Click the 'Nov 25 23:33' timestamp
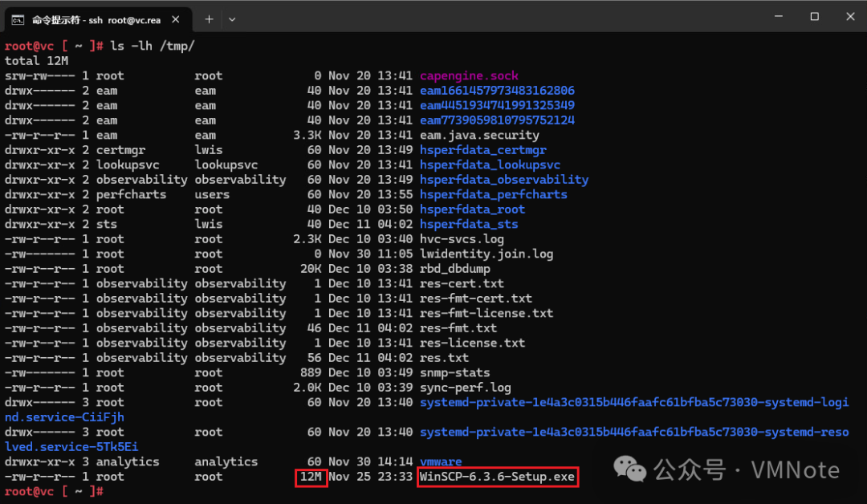 point(370,477)
